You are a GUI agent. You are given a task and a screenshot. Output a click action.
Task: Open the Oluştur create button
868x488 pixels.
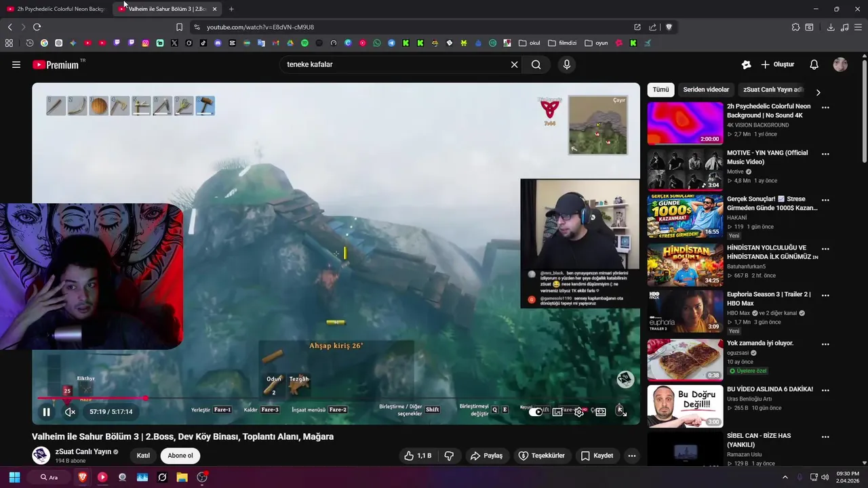[x=778, y=64]
